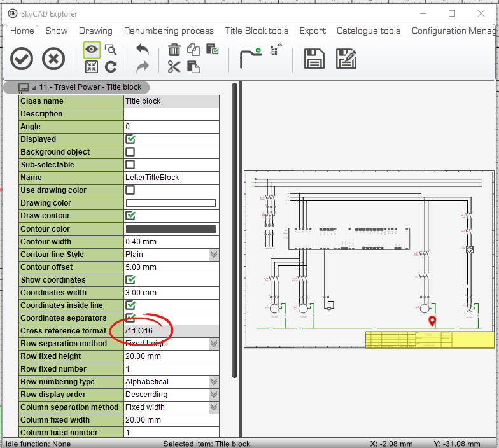Click the red location pin on drawing
This screenshot has height=448, width=499.
click(x=432, y=321)
